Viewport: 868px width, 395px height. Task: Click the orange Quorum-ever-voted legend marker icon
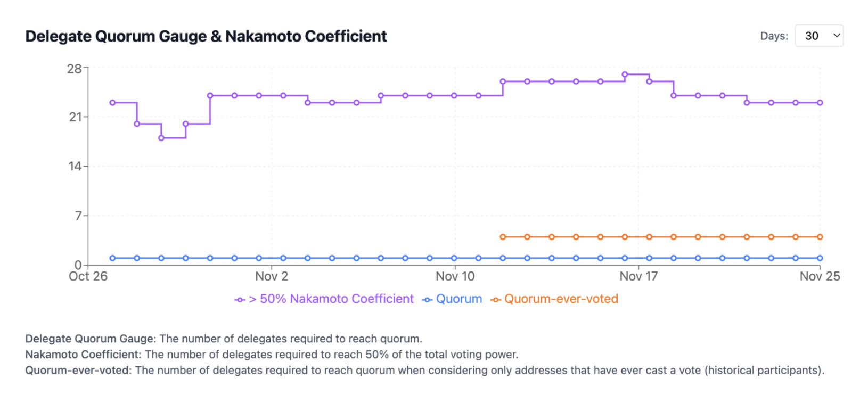point(496,300)
